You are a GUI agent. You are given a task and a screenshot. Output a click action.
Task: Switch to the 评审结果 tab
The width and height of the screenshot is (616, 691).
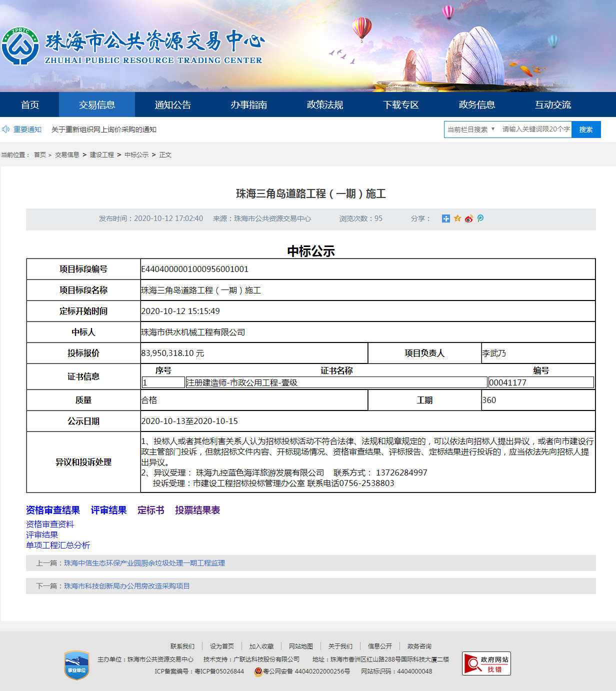108,510
